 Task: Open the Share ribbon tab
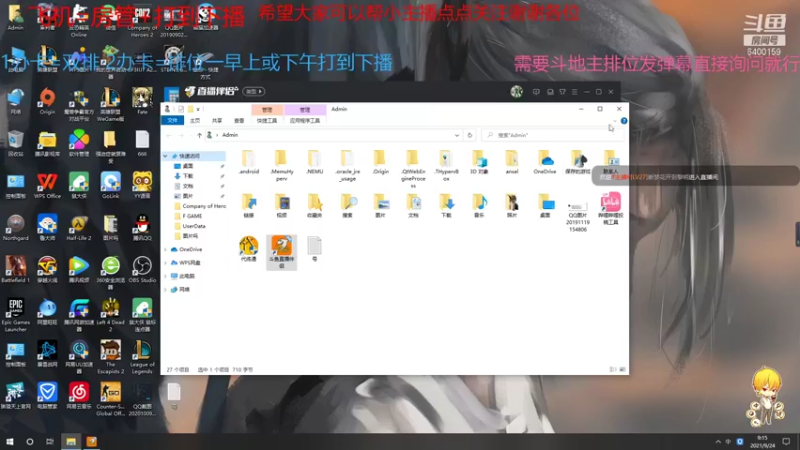(x=217, y=120)
